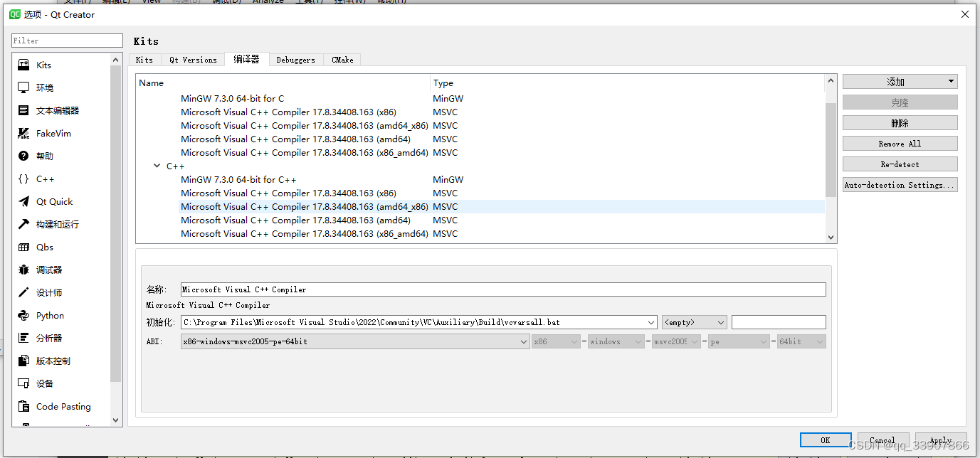The height and width of the screenshot is (458, 980).
Task: Select the 调试器 sidebar icon
Action: click(47, 270)
